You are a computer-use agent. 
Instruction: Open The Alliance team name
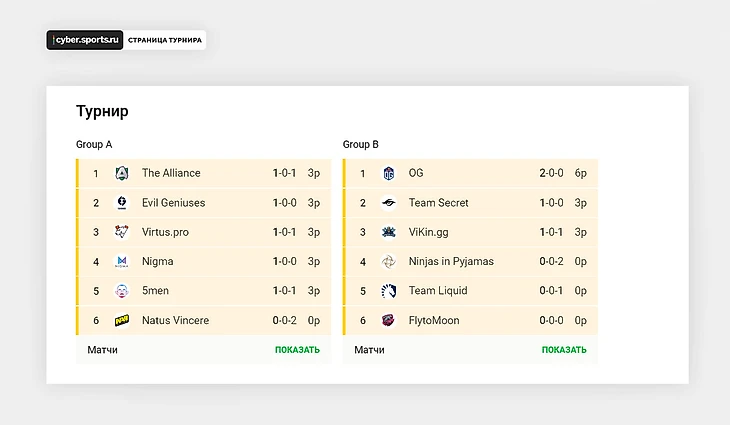pyautogui.click(x=171, y=173)
